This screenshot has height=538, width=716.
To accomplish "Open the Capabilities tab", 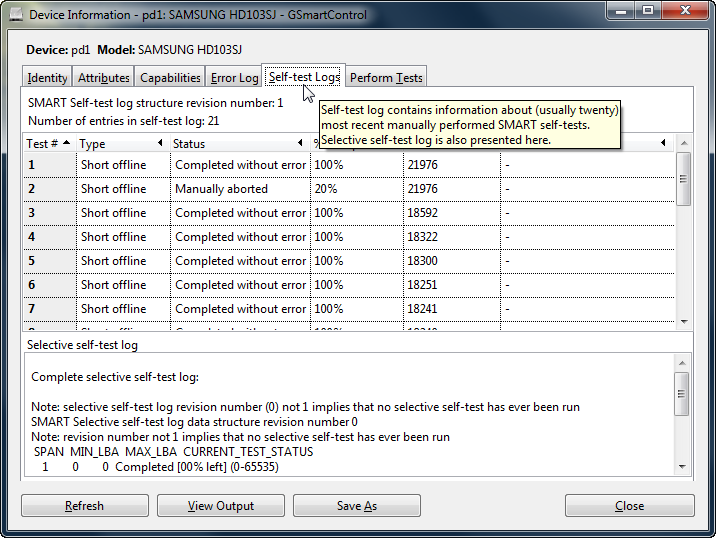I will click(170, 78).
